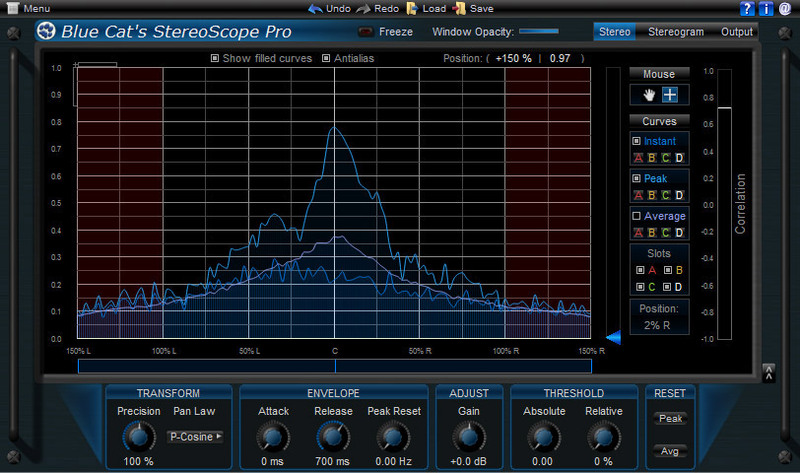Select the hand mouse tool
Image resolution: width=800 pixels, height=473 pixels.
click(x=649, y=95)
